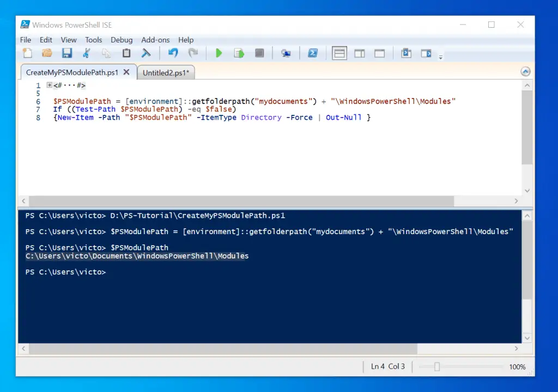Viewport: 558px width, 392px height.
Task: Copy selection with Copy icon
Action: tap(106, 53)
